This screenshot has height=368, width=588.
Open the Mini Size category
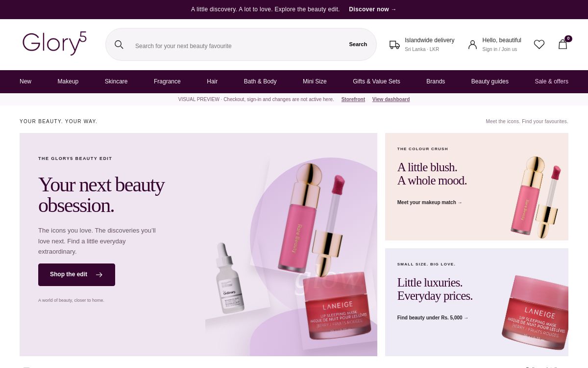pos(315,81)
